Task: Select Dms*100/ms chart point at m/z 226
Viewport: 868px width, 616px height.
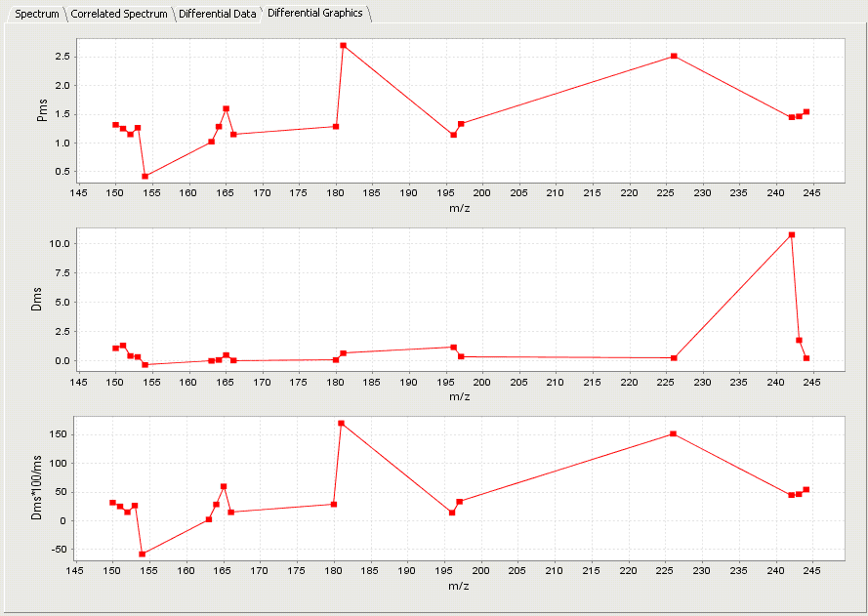Action: tap(674, 433)
